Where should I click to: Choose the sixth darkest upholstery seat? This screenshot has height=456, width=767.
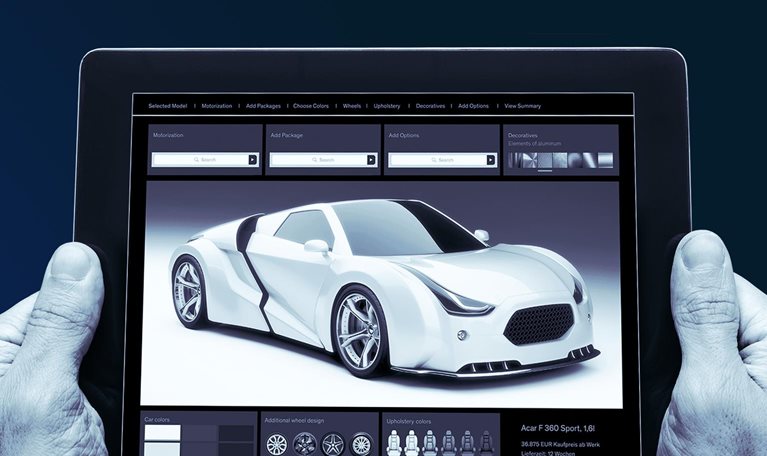point(486,443)
